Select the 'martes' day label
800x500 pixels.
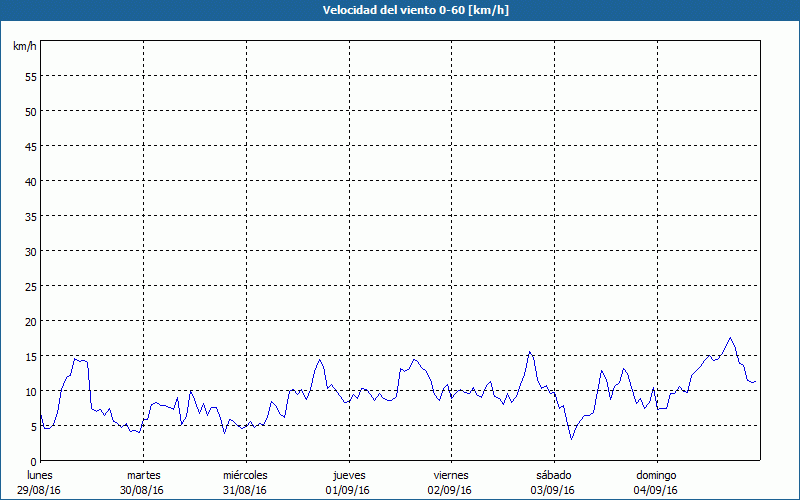coord(143,475)
